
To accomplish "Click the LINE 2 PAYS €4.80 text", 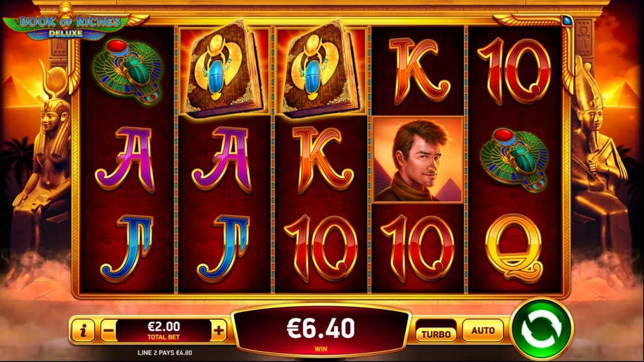I will point(165,352).
